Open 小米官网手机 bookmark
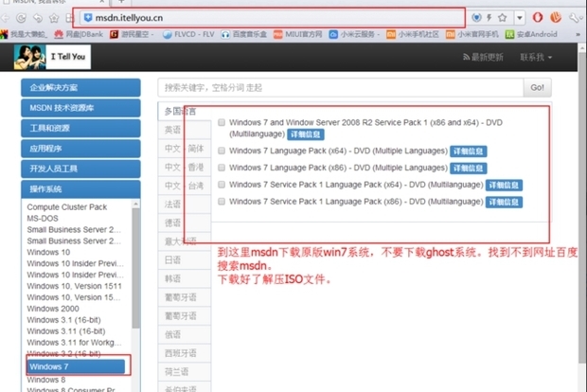 pos(472,34)
